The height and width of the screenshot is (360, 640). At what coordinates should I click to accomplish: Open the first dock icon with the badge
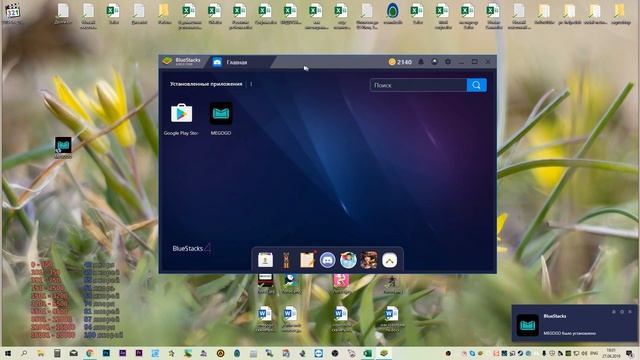click(x=265, y=260)
